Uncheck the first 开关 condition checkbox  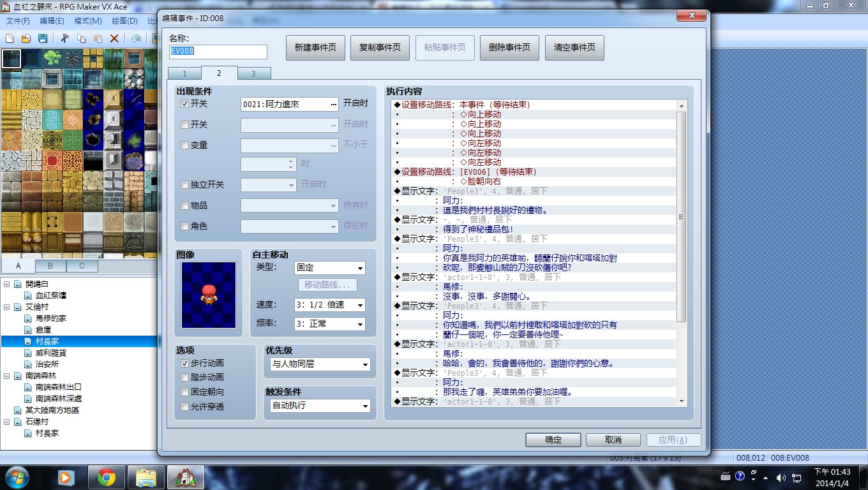coord(185,103)
